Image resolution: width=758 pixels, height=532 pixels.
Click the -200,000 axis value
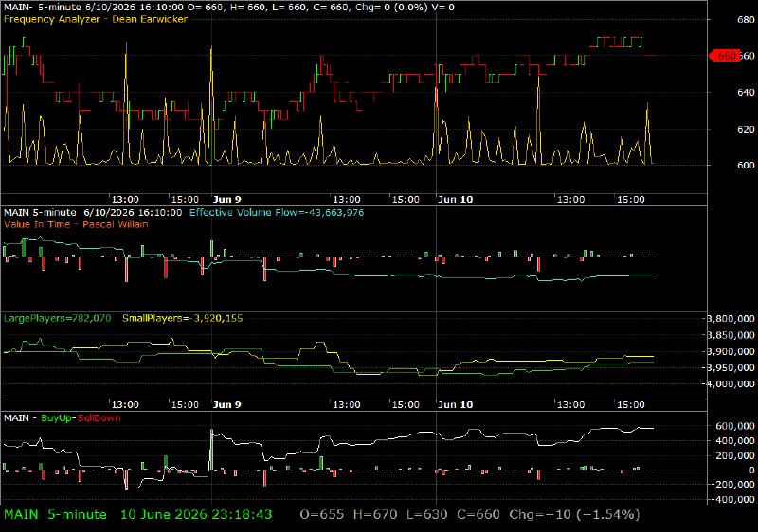[x=732, y=485]
